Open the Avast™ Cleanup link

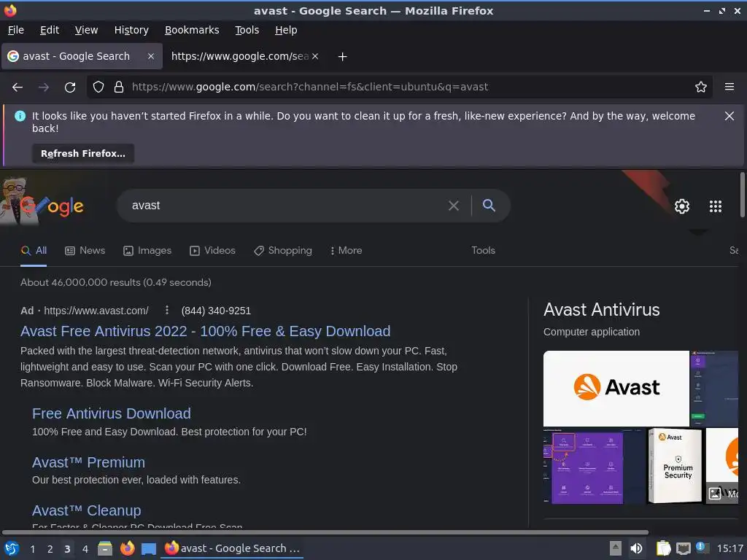tap(87, 510)
